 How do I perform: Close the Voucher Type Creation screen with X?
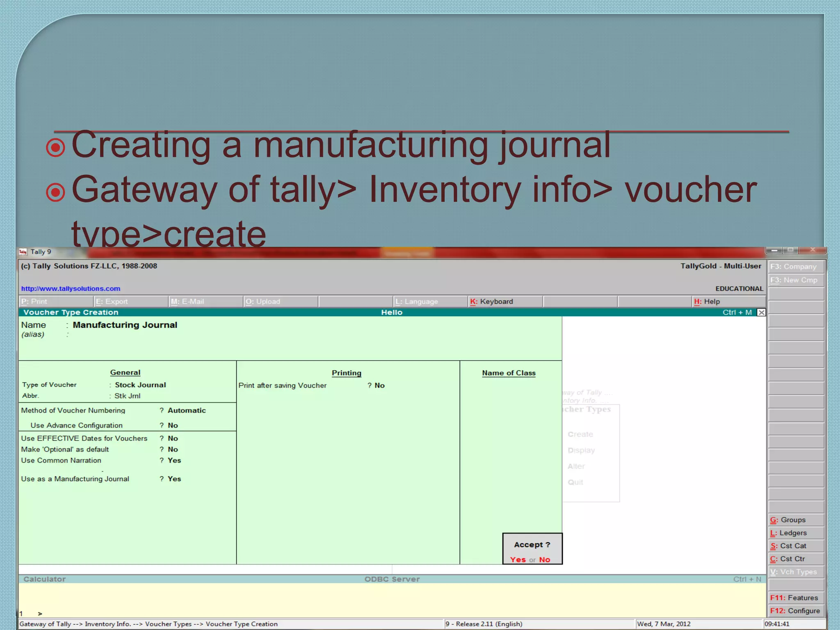point(761,313)
